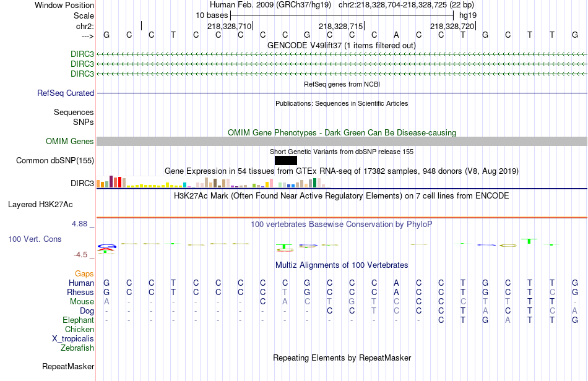588x381 pixels.
Task: Click the Layered H3K27Ac track label
Action: coord(40,205)
